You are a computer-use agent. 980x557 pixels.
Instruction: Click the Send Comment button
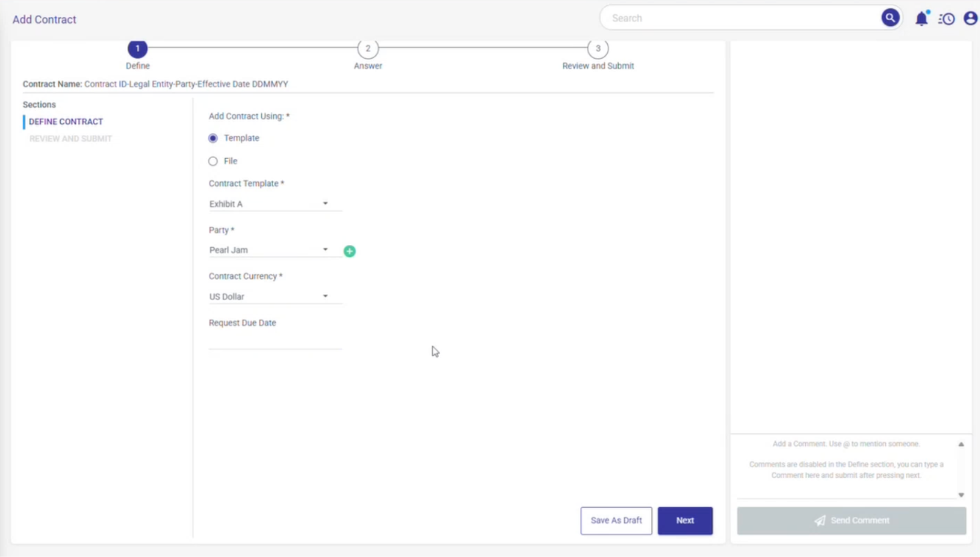point(851,520)
